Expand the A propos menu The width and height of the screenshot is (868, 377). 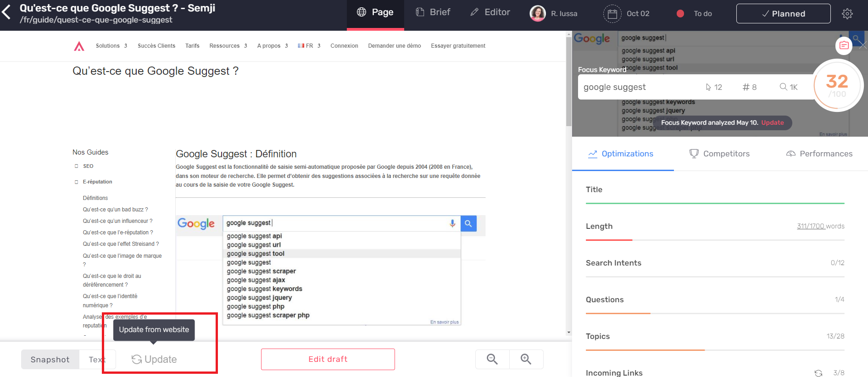click(273, 46)
